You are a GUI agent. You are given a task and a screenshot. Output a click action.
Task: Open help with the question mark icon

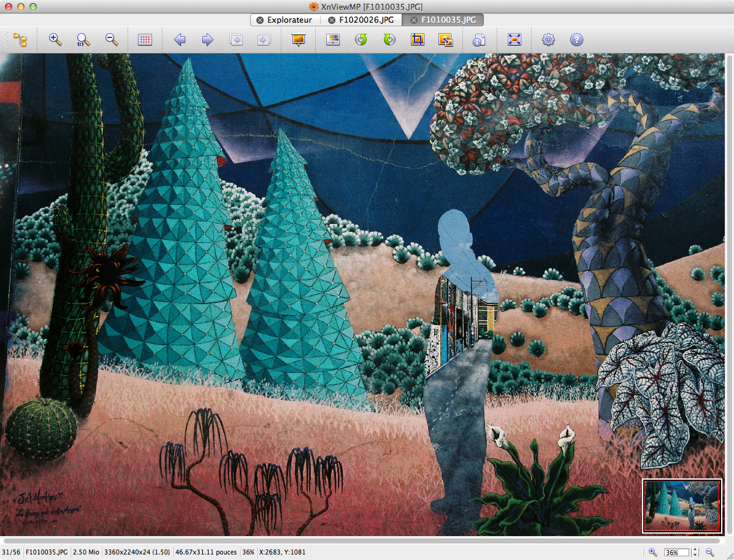576,40
